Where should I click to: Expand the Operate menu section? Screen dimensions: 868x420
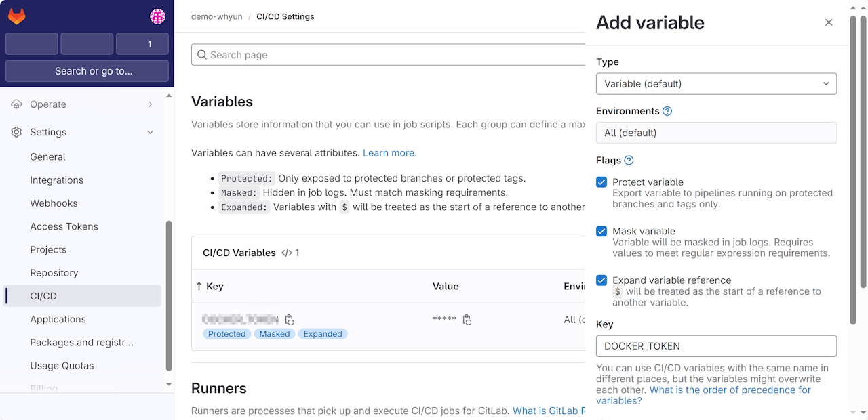[150, 104]
